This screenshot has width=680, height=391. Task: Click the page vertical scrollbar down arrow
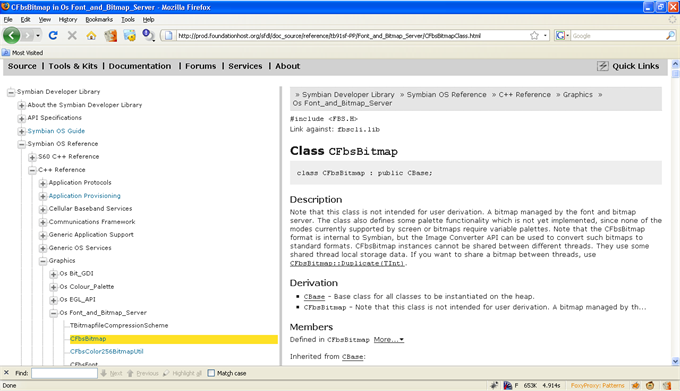tap(675, 361)
